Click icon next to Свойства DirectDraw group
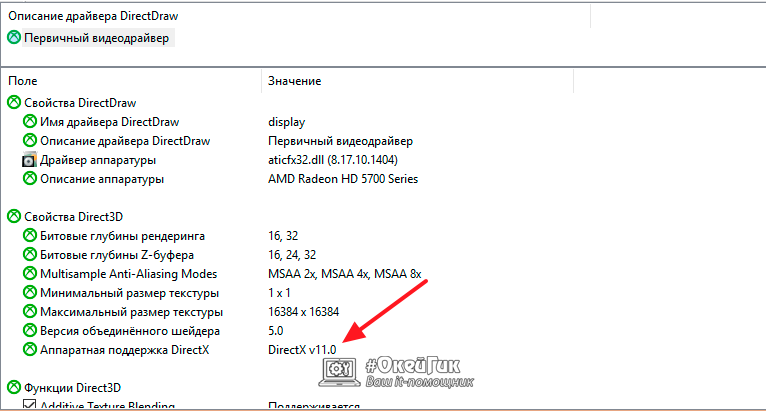The image size is (766, 411). [x=14, y=103]
